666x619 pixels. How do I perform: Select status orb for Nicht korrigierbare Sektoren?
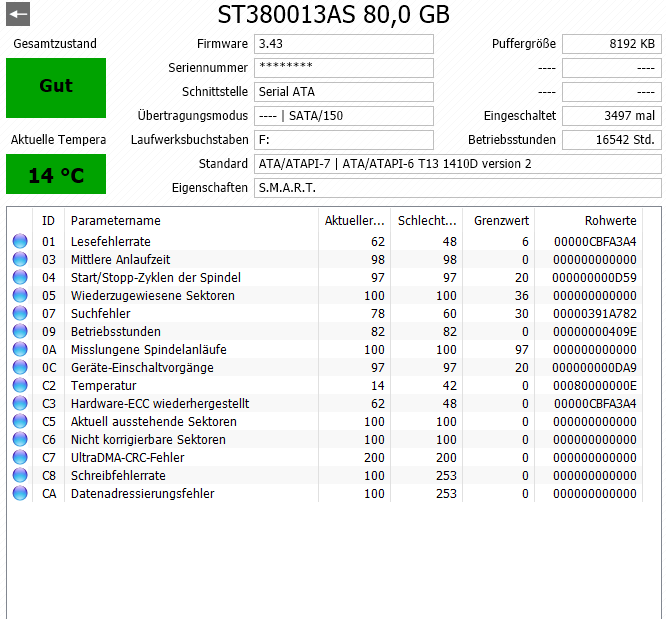pyautogui.click(x=20, y=439)
